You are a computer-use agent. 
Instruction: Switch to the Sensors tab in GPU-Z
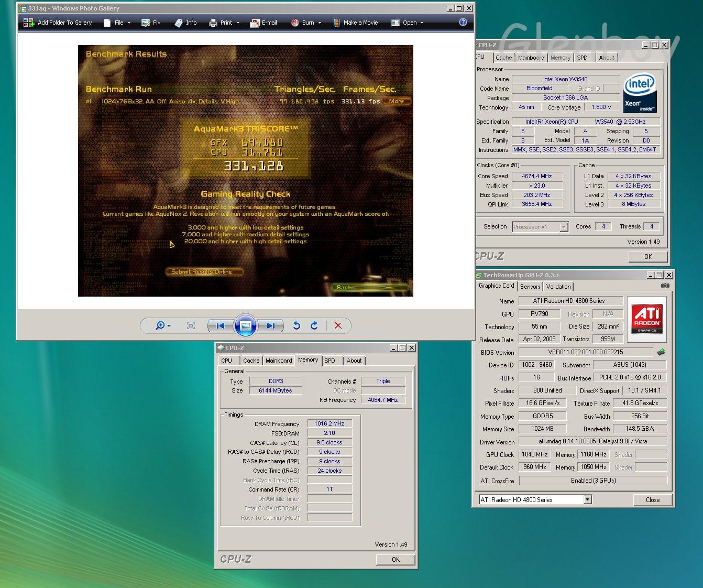530,287
